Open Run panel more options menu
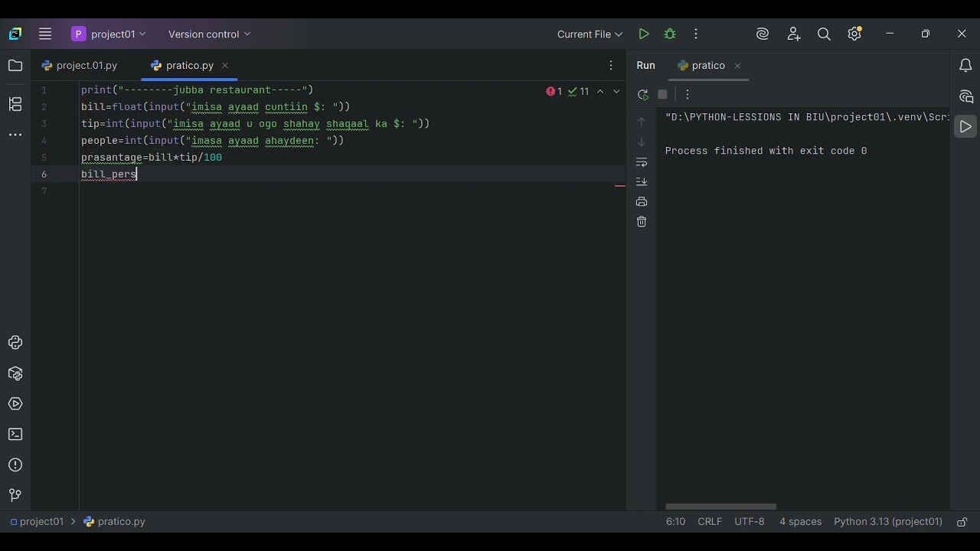Viewport: 980px width, 551px height. click(688, 94)
